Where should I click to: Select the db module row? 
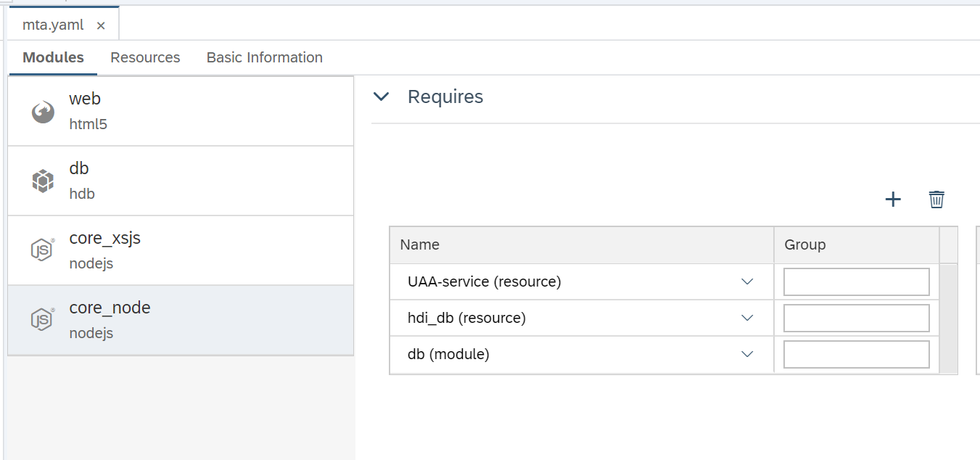(x=181, y=181)
